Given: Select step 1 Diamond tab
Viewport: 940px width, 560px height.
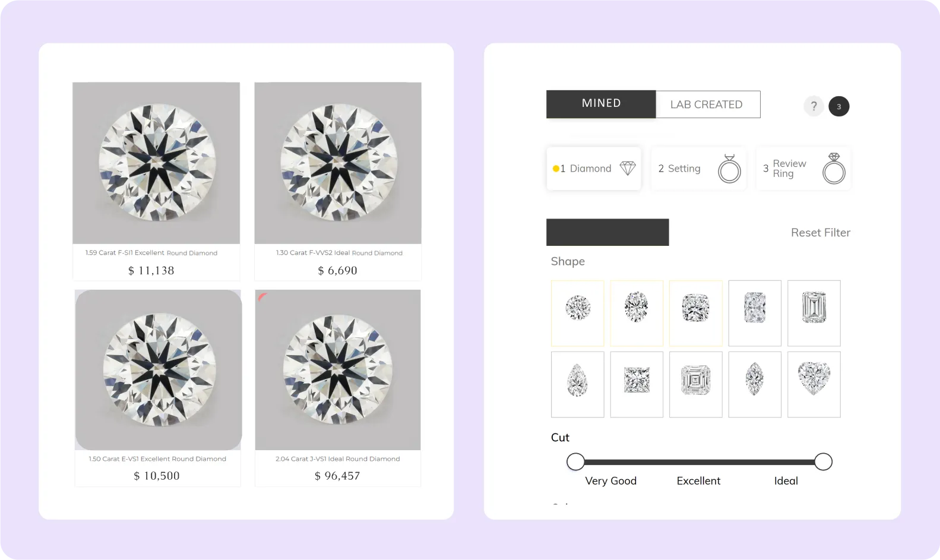Looking at the screenshot, I should pyautogui.click(x=594, y=169).
